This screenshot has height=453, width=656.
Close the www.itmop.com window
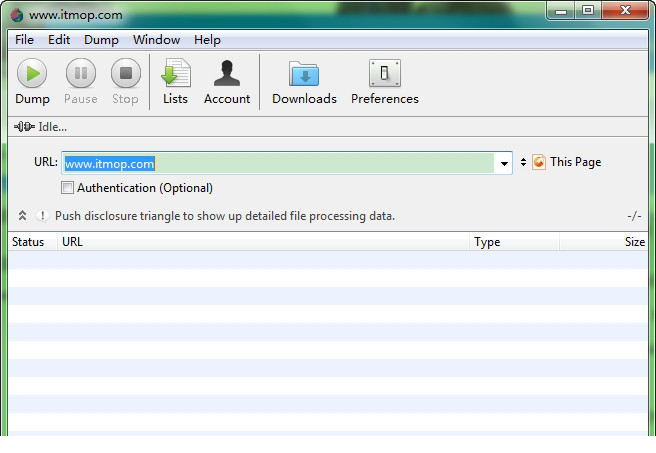pyautogui.click(x=625, y=10)
